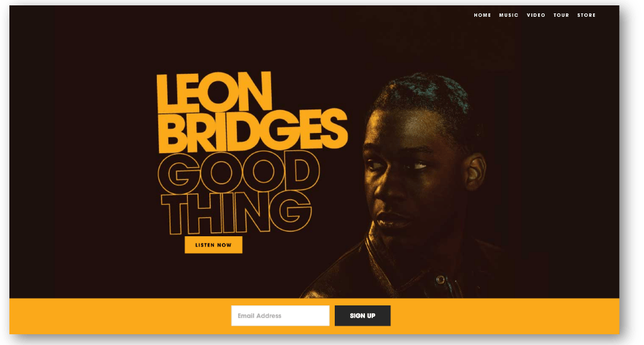Viewport: 644px width, 345px height.
Task: Click the SIGN UP button
Action: pos(362,315)
